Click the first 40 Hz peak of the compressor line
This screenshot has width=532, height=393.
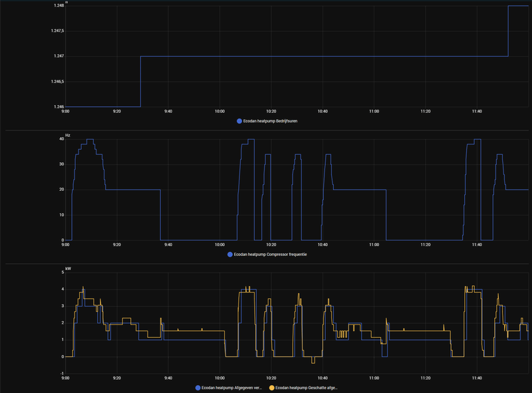(90, 139)
